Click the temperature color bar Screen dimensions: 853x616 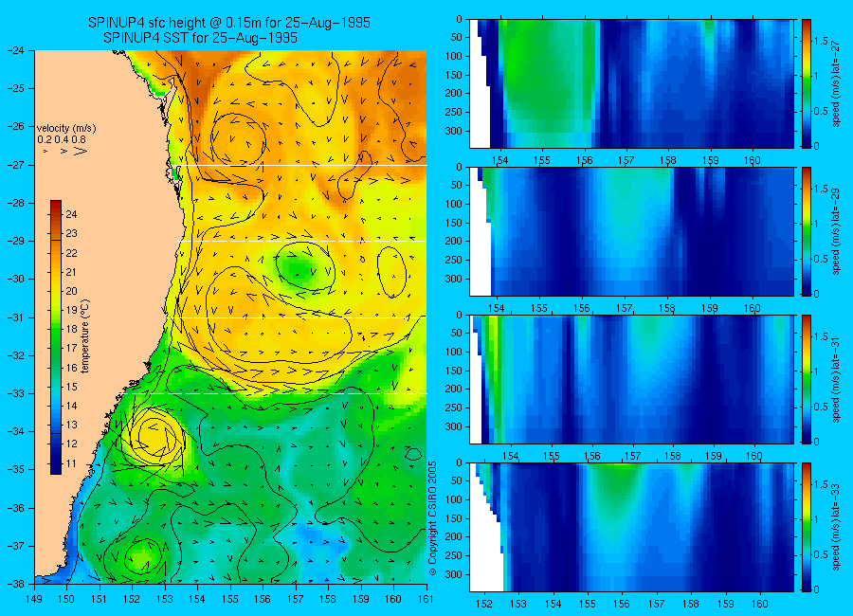56,337
